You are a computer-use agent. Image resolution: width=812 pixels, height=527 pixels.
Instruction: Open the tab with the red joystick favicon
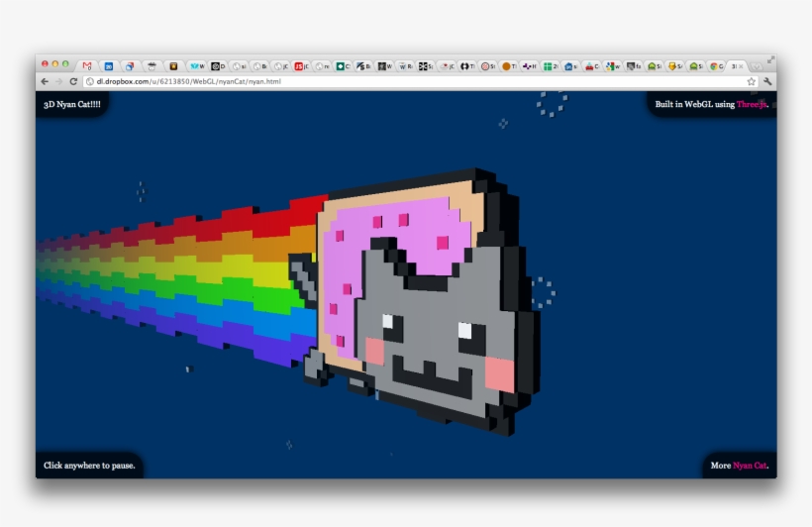592,66
